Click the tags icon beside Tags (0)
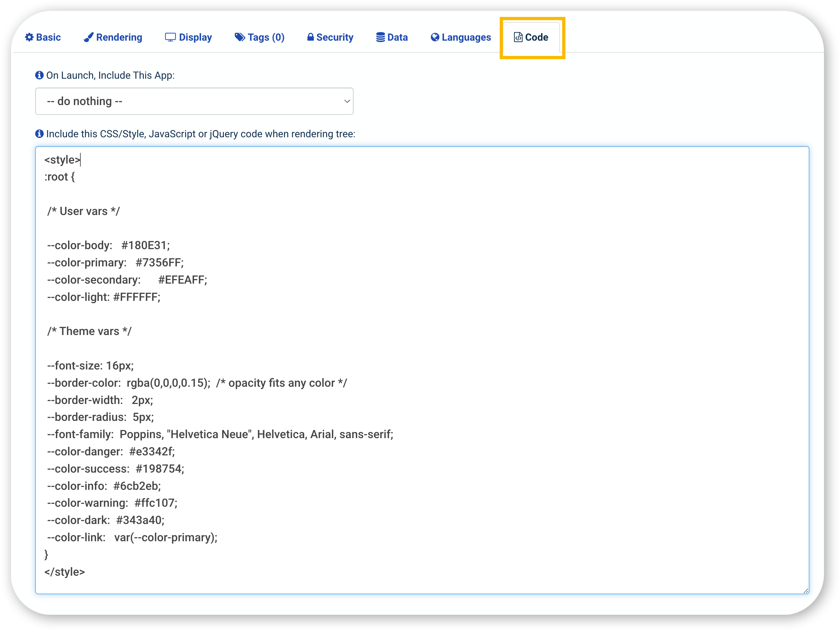This screenshot has width=840, height=631. [240, 37]
